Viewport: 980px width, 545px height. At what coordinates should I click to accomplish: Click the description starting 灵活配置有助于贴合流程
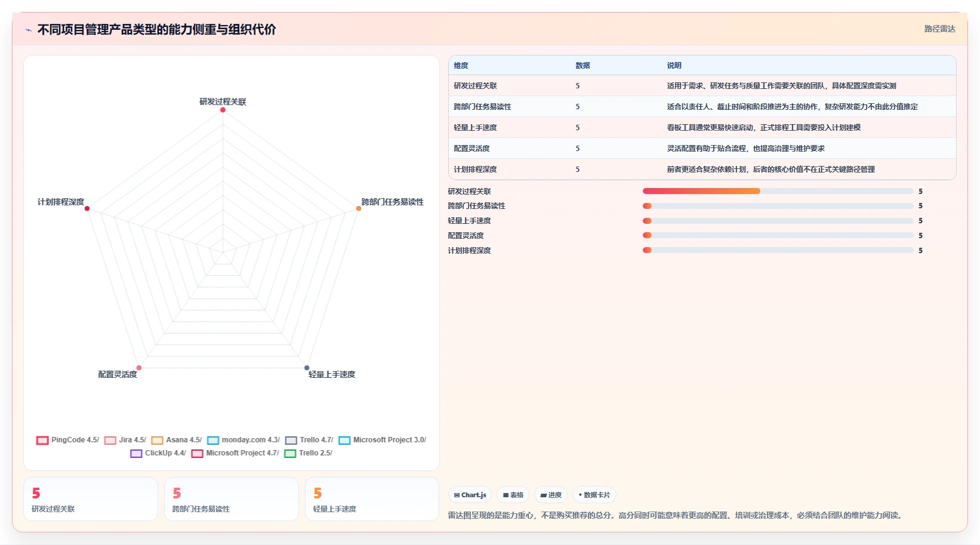[745, 149]
